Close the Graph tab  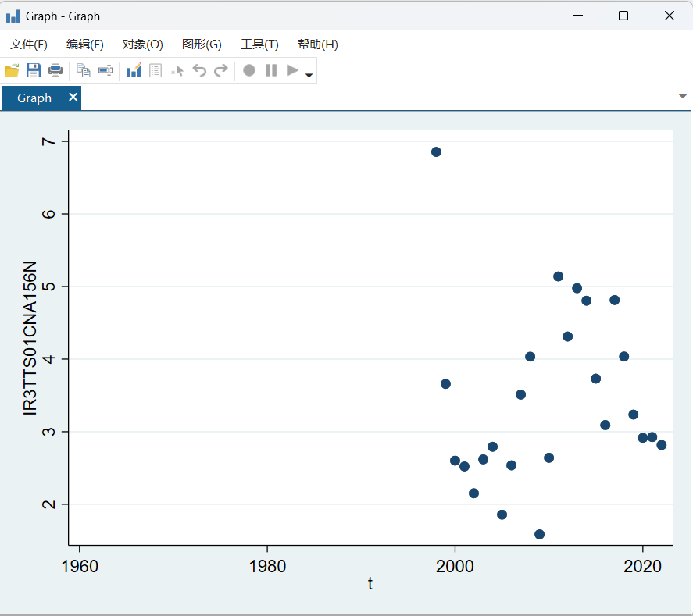point(73,97)
